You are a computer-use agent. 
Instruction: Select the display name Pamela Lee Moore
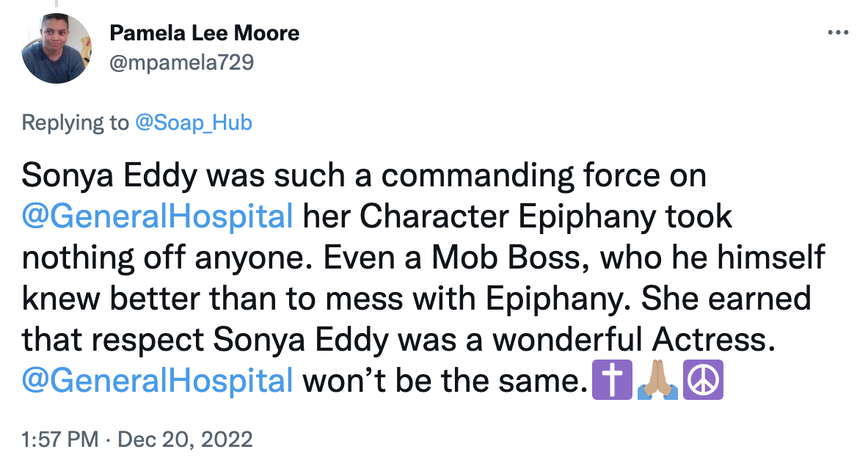(x=205, y=32)
